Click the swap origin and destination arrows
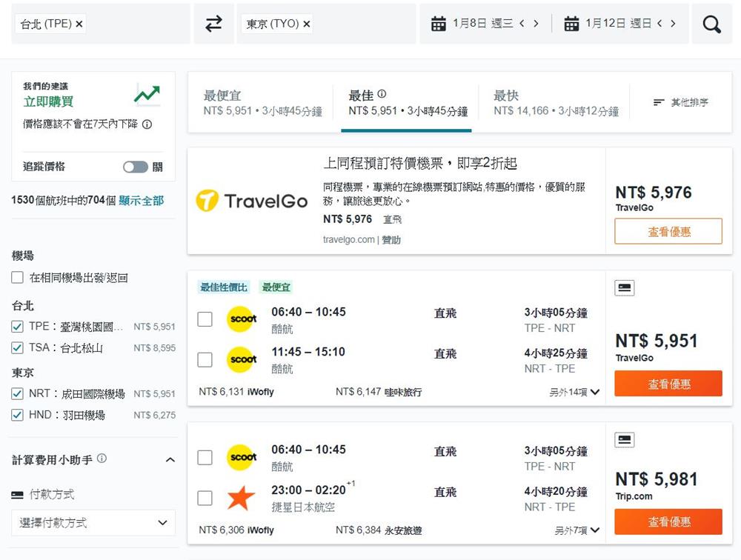The image size is (741, 560). coord(213,24)
